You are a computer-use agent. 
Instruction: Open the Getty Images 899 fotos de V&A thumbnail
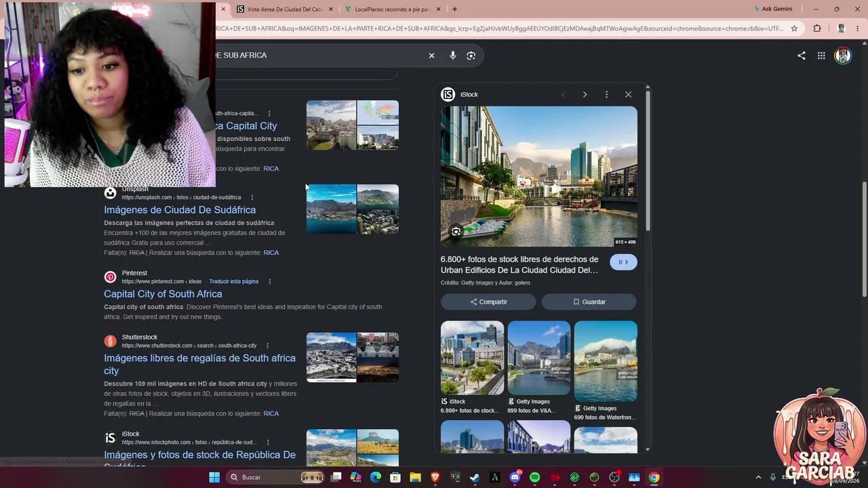539,358
